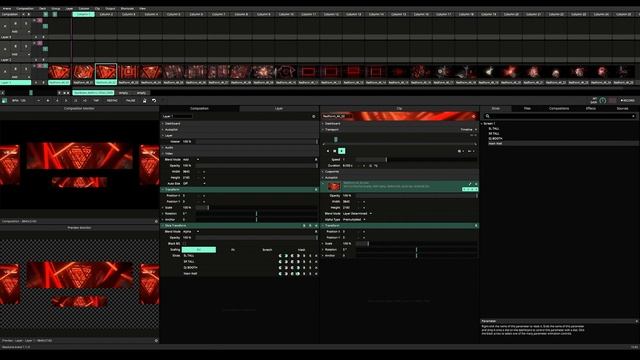Close the Parameter help panel
This screenshot has width=640, height=360.
pos(636,321)
